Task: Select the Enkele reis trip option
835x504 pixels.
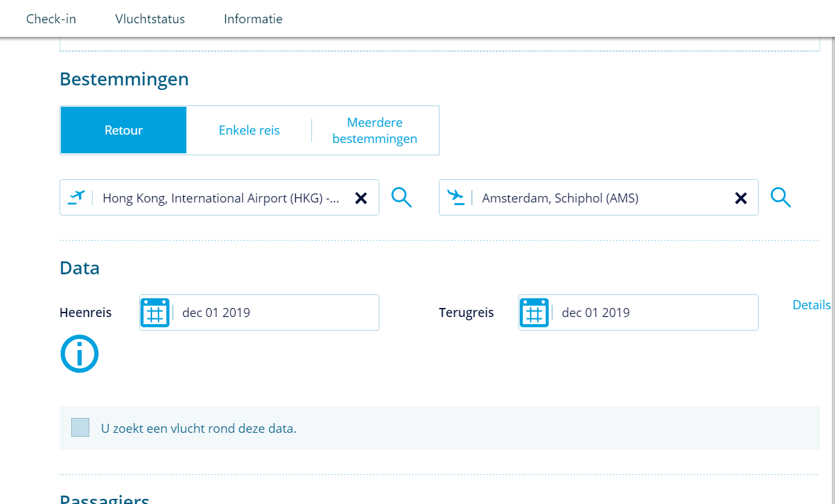Action: point(249,130)
